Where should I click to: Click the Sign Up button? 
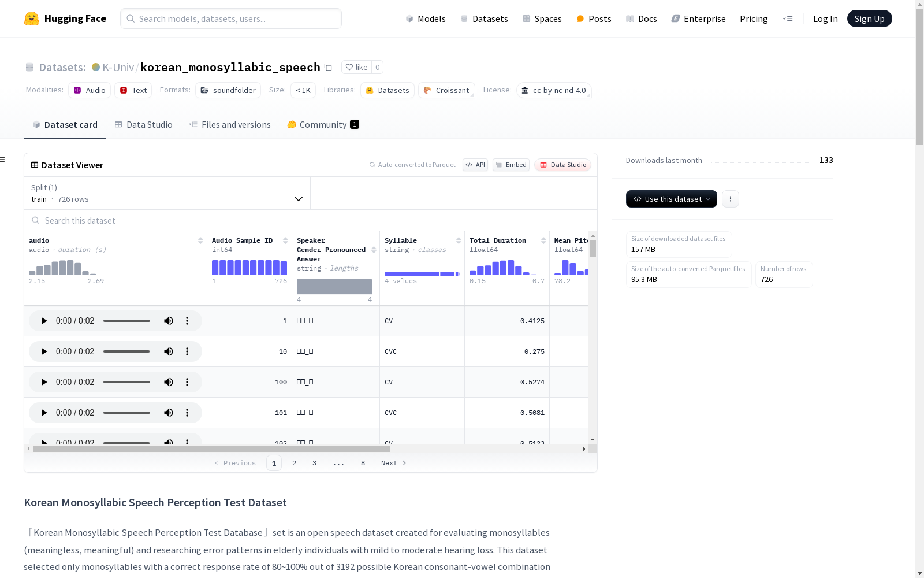tap(870, 18)
